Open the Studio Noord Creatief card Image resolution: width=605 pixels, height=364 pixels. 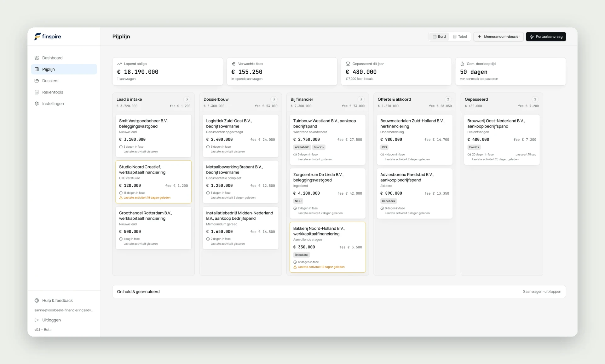coord(153,182)
